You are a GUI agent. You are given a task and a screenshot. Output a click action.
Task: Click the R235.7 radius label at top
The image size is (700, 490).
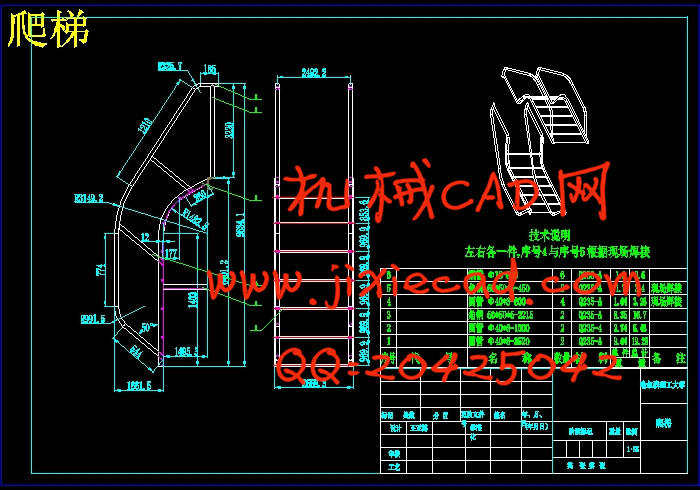click(x=170, y=67)
